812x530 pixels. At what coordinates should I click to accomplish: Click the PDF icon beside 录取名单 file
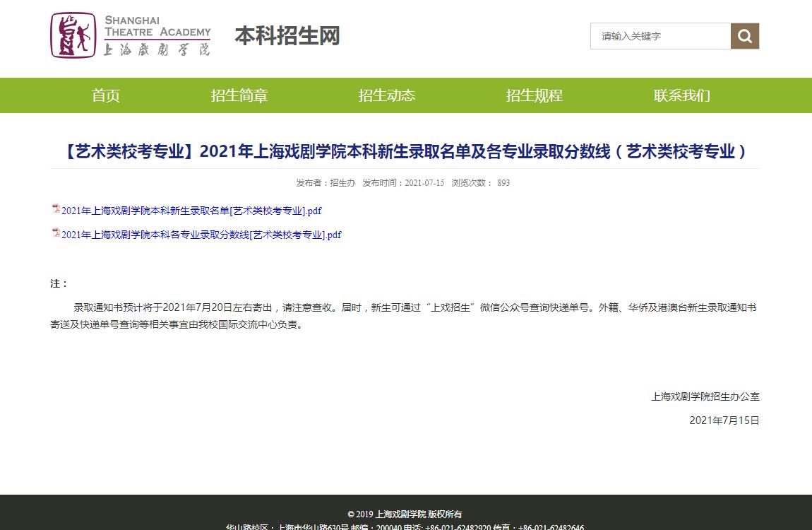pos(56,209)
